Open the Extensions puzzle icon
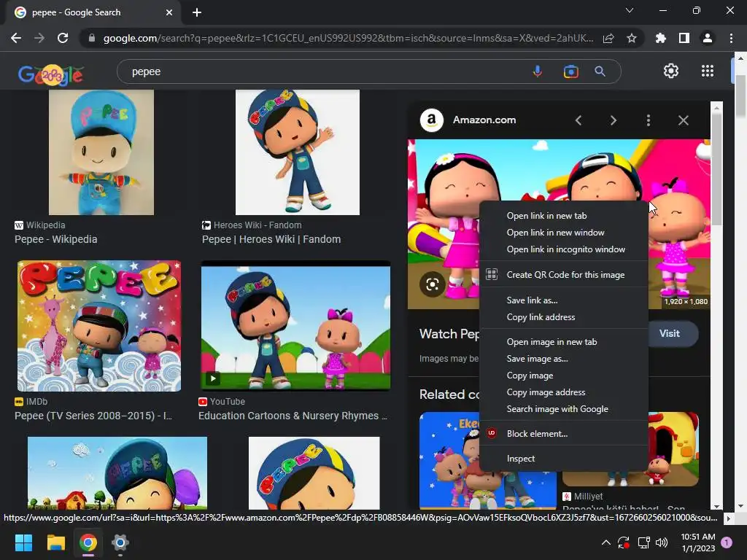 click(x=660, y=38)
